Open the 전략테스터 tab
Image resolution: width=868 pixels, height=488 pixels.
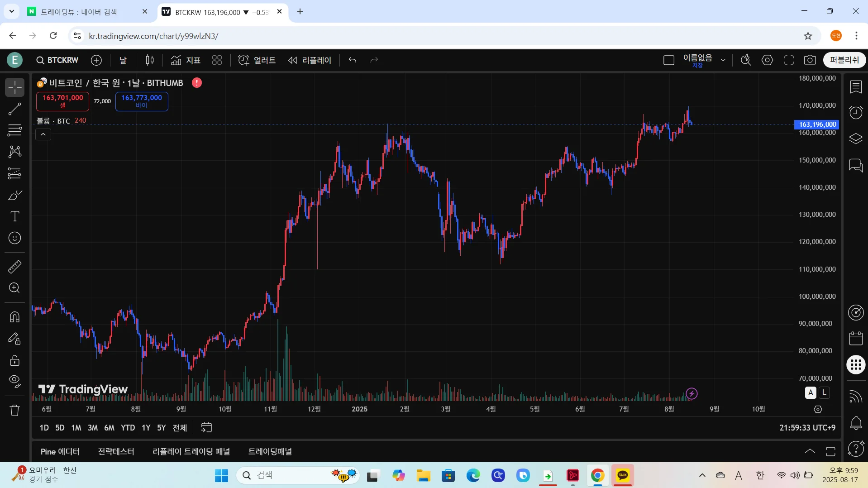[116, 452]
